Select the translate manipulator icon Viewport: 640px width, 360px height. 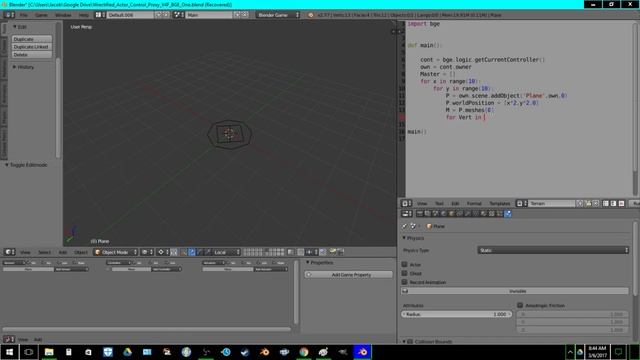coord(192,252)
